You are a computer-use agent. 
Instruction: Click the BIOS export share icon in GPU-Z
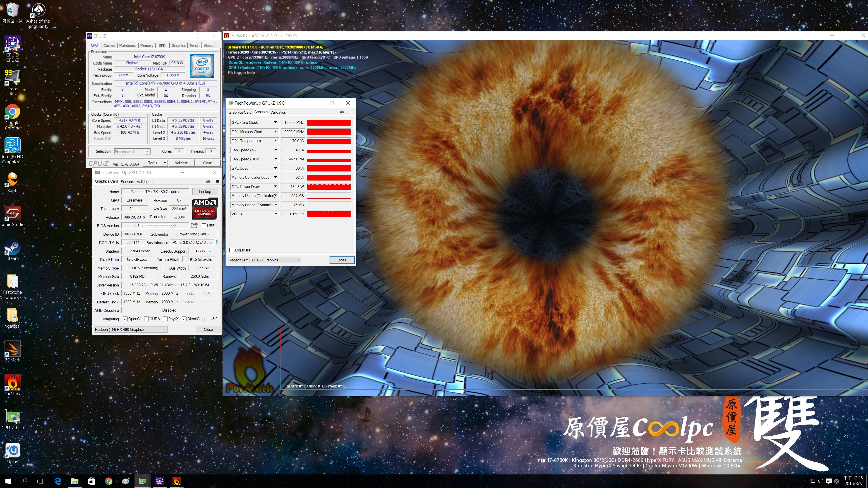(194, 225)
